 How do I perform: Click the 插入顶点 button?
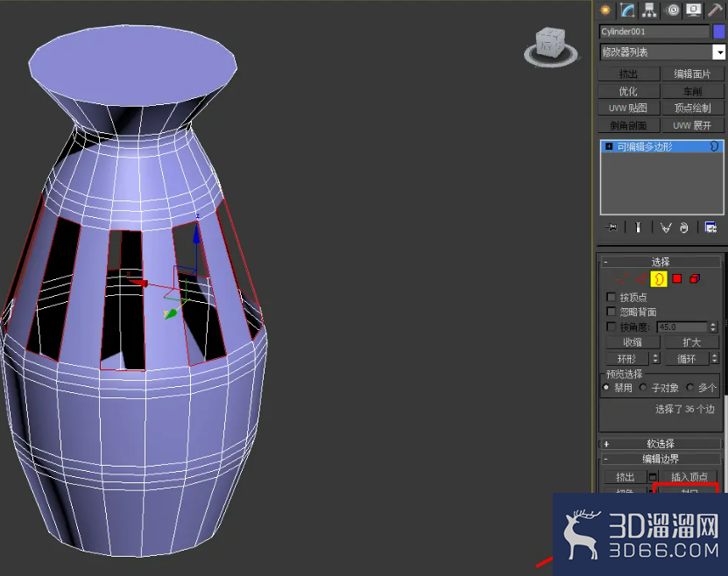pos(689,477)
